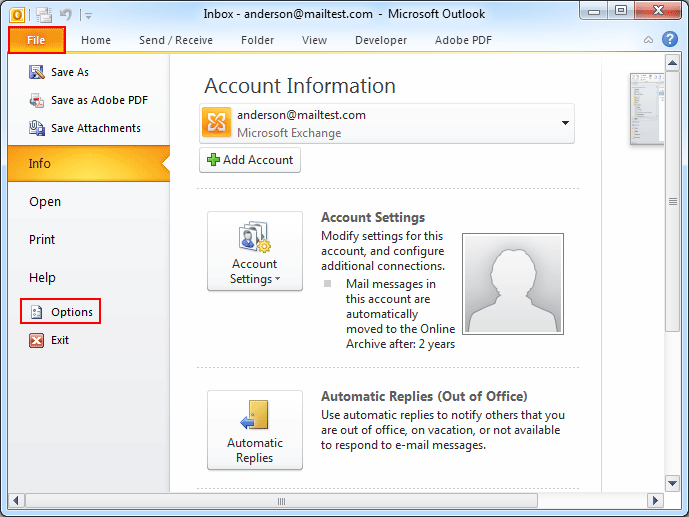Open the Customize Quick Access Toolbar dropdown

[x=88, y=16]
